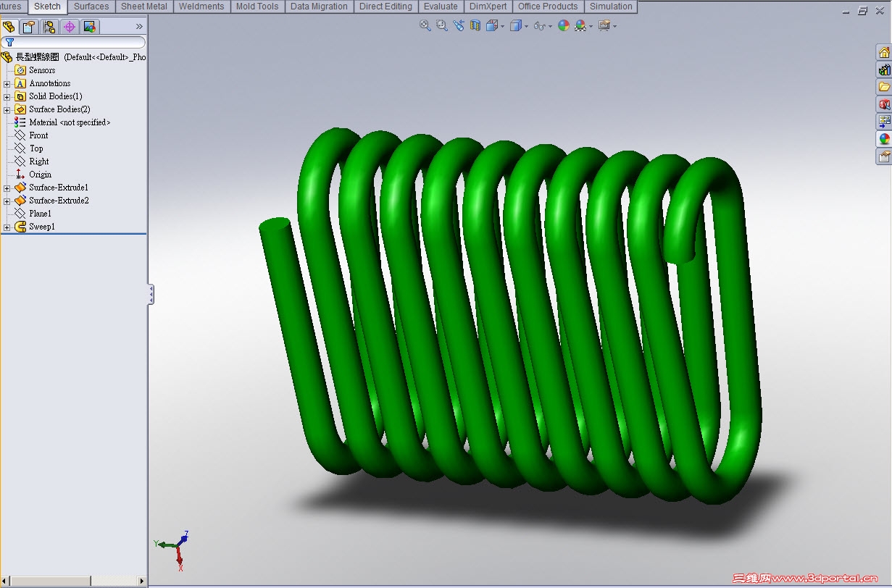Viewport: 892px width, 588px height.
Task: Toggle the Section View icon
Action: [475, 25]
